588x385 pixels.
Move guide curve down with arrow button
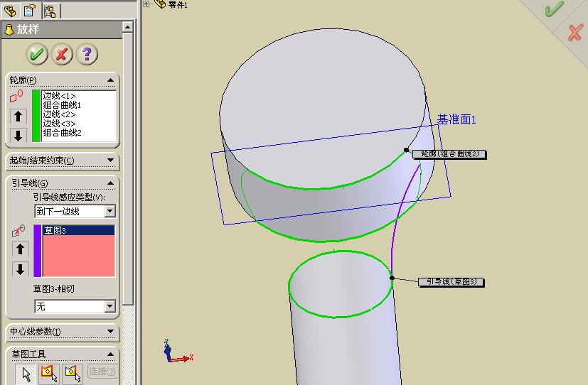click(x=20, y=269)
